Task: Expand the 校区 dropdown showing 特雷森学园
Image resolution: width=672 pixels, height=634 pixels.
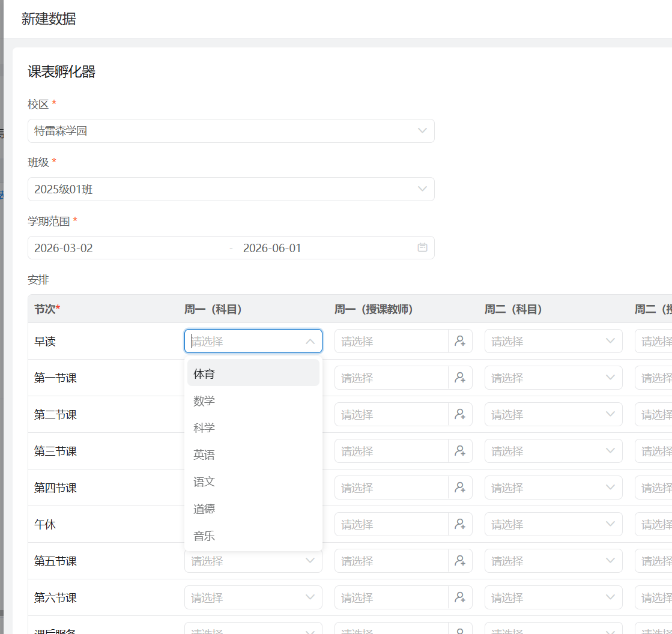Action: (231, 131)
